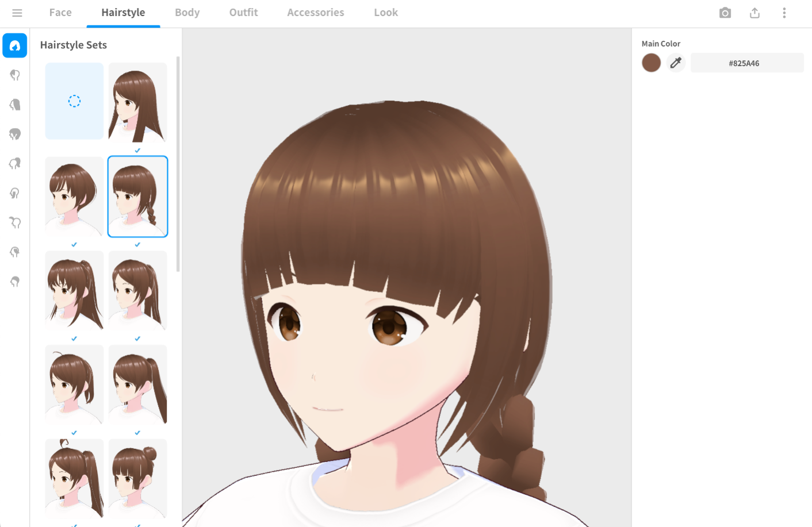Open the Hair Extension sidebar category
This screenshot has width=812, height=527.
(15, 252)
